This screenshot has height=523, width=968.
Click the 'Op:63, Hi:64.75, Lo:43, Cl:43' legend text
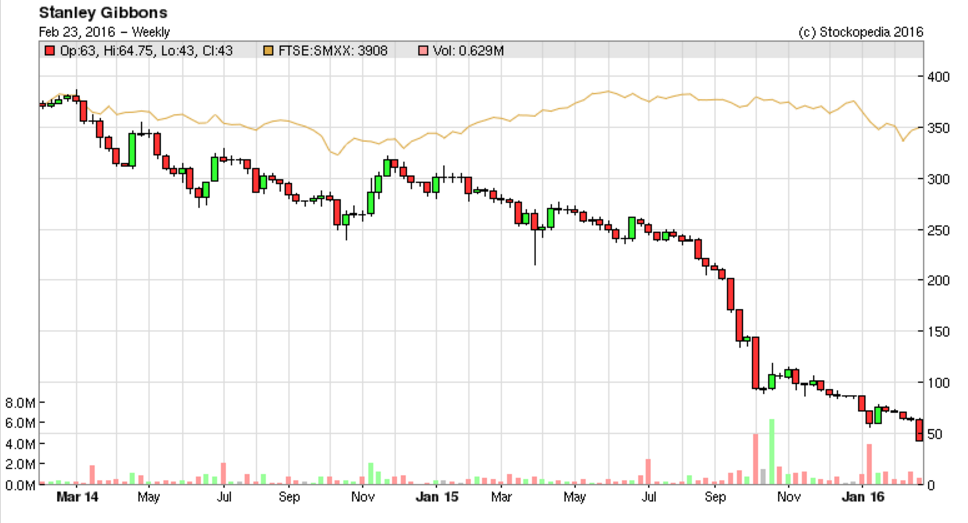[x=146, y=51]
